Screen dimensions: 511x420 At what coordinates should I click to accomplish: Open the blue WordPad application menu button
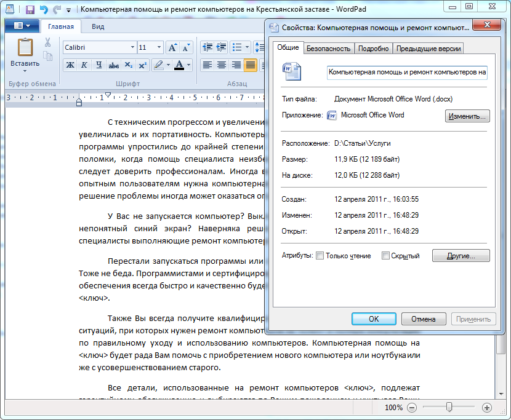22,26
